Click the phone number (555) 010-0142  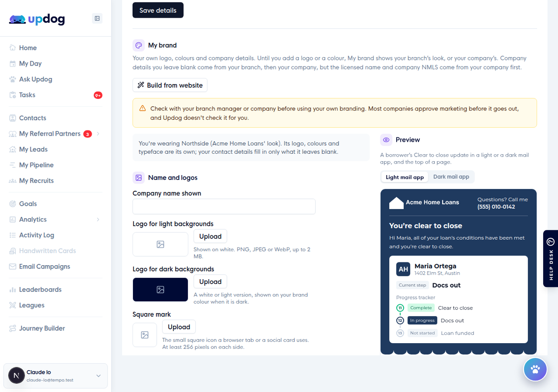coord(496,207)
